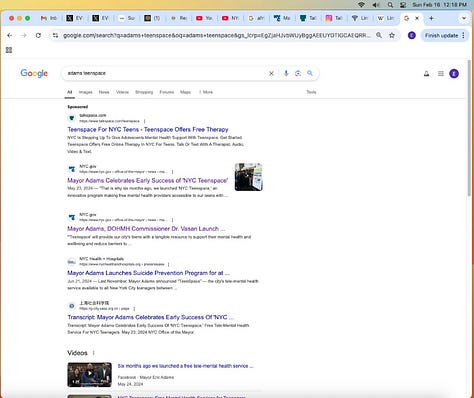Select the Images search filter

click(86, 92)
